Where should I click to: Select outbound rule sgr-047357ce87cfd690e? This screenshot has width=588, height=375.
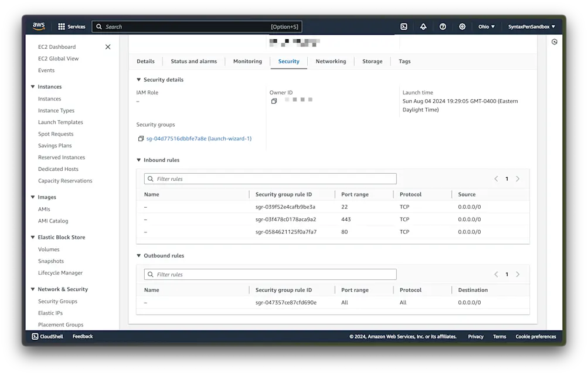286,303
